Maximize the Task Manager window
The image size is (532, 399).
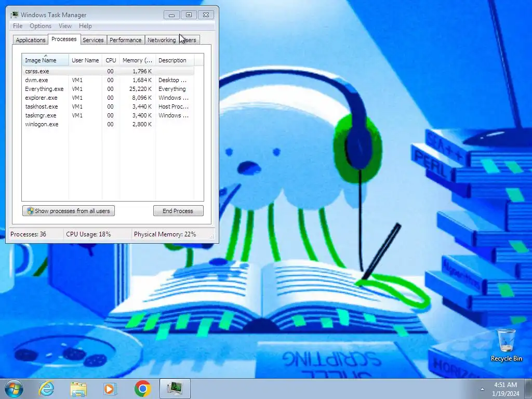click(x=189, y=15)
